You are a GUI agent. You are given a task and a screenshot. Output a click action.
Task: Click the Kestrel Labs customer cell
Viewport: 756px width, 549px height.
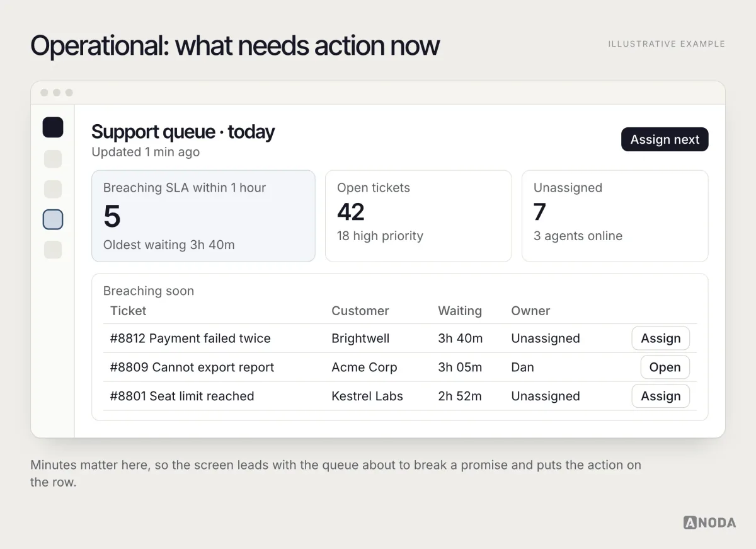(x=367, y=396)
